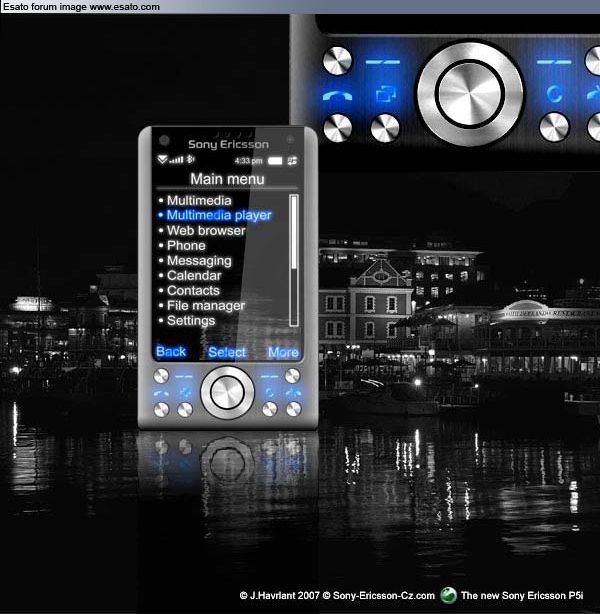600x614 pixels.
Task: Click the Sony-Ericsson-Cz.com credit text
Action: (383, 596)
